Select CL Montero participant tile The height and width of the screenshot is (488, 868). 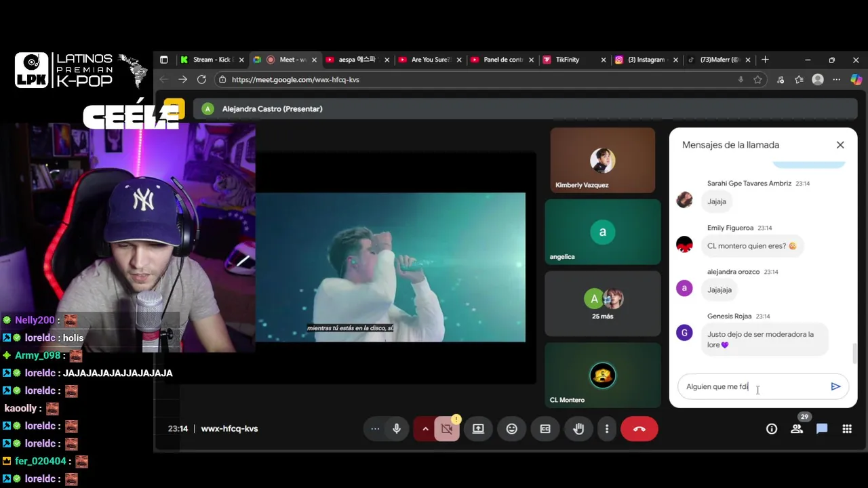pyautogui.click(x=603, y=375)
